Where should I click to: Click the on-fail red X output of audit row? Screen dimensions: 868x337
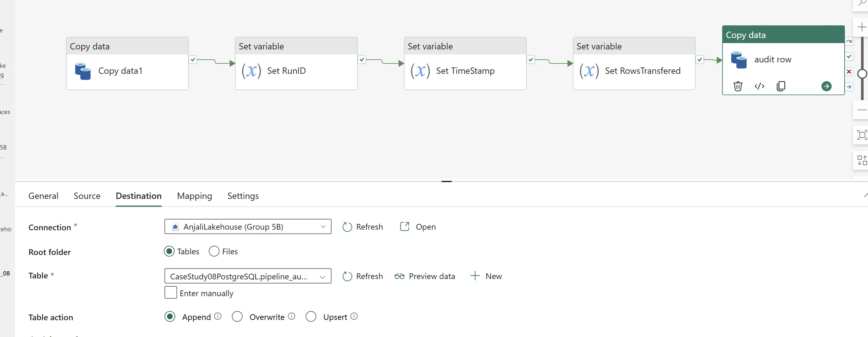click(x=849, y=72)
